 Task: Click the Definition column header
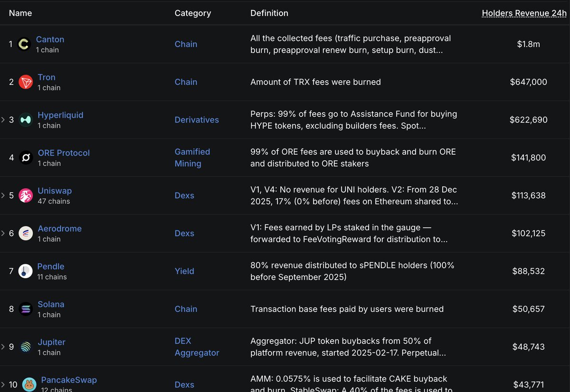click(269, 13)
